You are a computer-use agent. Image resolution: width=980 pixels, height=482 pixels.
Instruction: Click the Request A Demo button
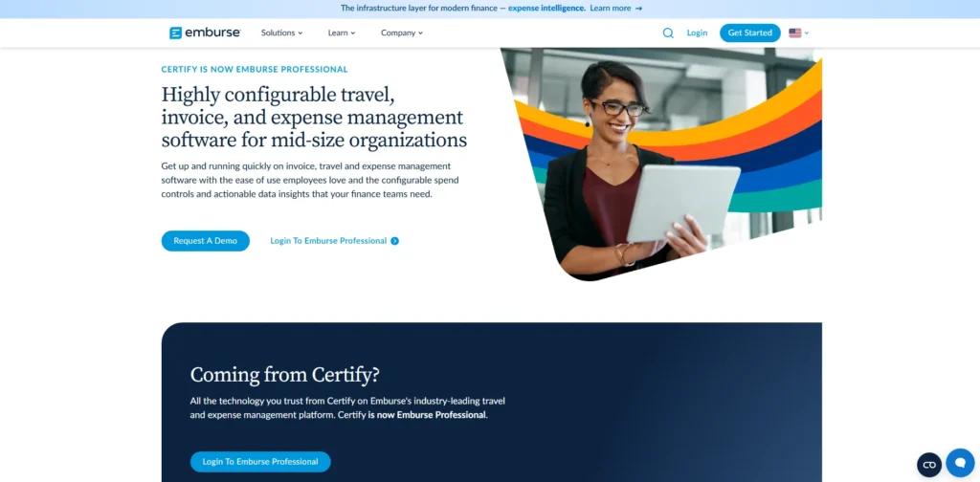click(205, 241)
